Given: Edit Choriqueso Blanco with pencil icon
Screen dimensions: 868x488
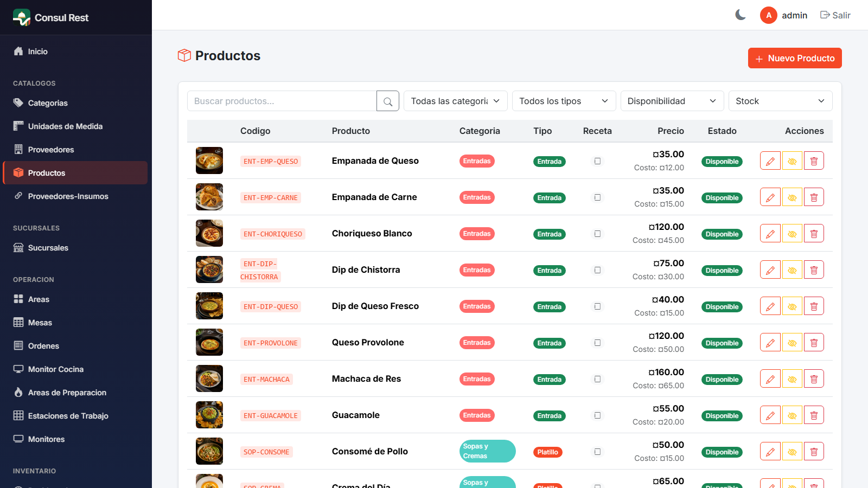Looking at the screenshot, I should (x=770, y=234).
